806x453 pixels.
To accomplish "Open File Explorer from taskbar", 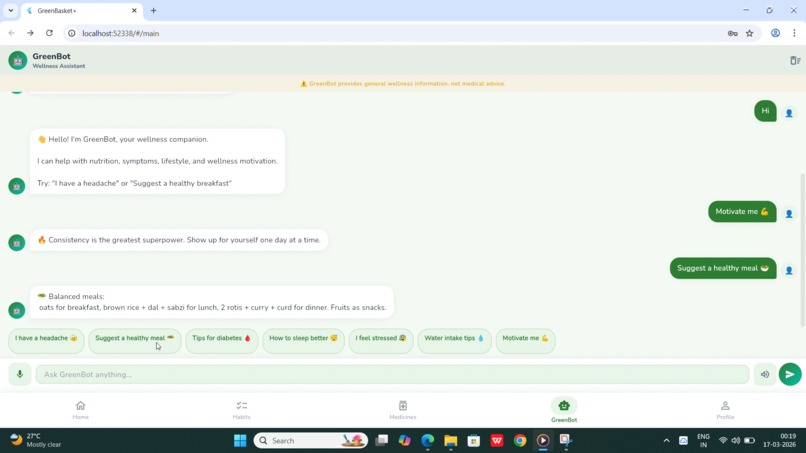I will (x=451, y=441).
